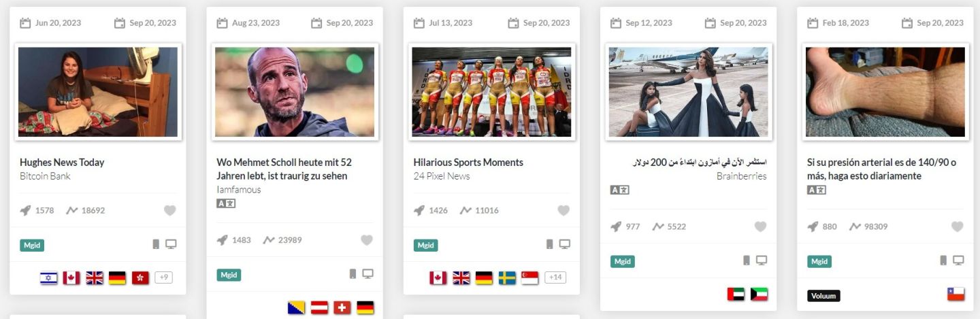
Task: Click the United Arab Emirates flag
Action: click(x=736, y=294)
